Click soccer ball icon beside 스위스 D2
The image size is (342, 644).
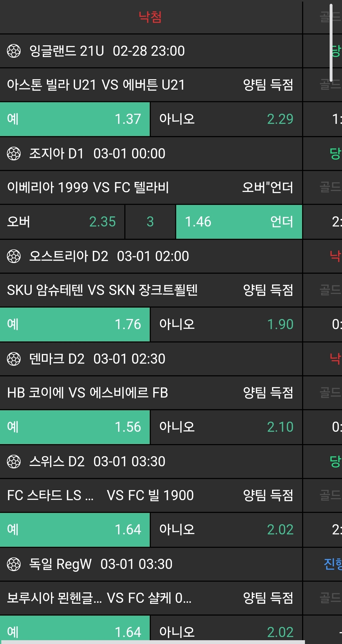click(x=14, y=462)
